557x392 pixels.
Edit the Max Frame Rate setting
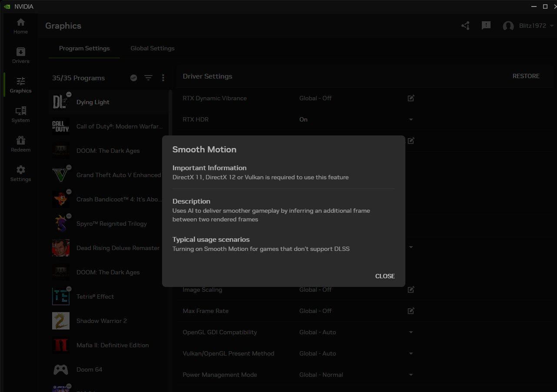pos(411,311)
